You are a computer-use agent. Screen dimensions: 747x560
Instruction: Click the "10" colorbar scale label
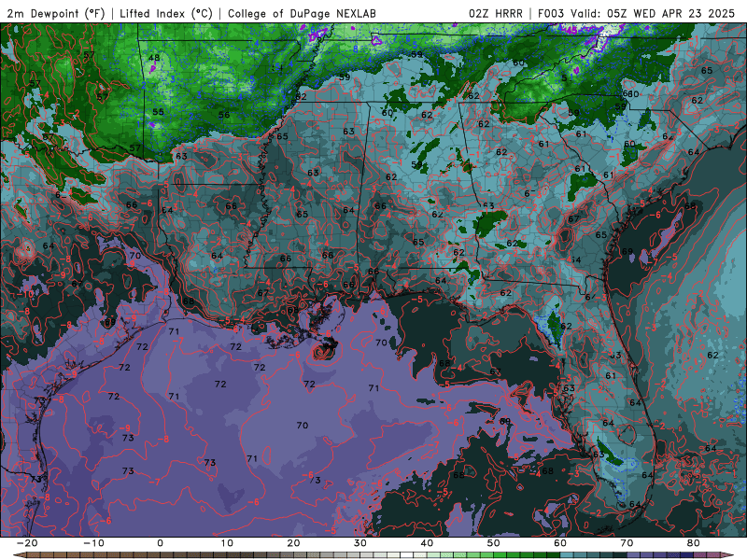click(x=227, y=543)
